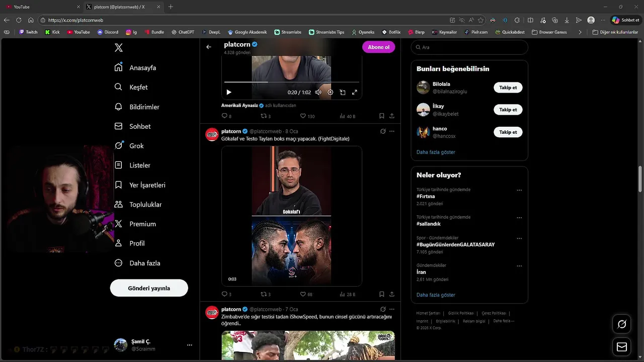Open Grok action on Gökalaf post
This screenshot has width=644, height=362.
click(383, 131)
